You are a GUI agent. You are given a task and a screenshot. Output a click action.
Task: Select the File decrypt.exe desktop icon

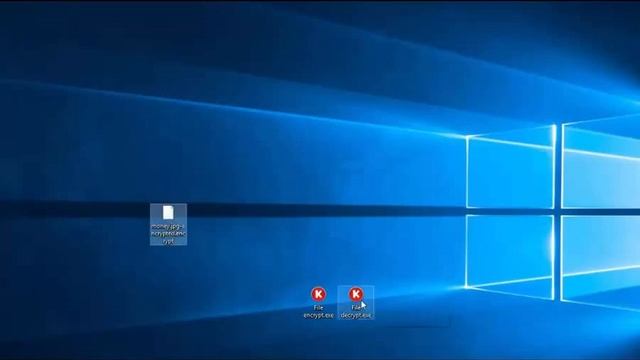pos(356,294)
